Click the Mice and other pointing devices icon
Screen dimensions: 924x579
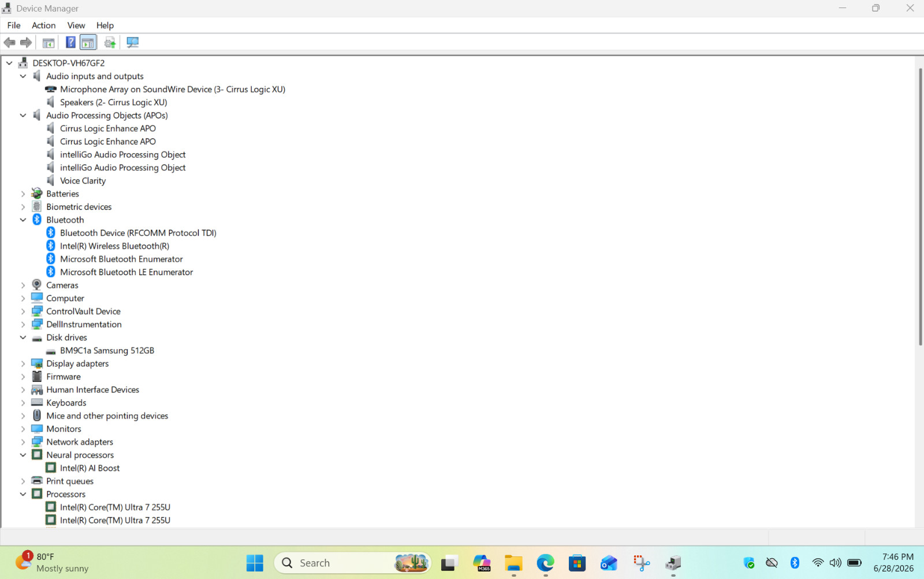pyautogui.click(x=37, y=415)
